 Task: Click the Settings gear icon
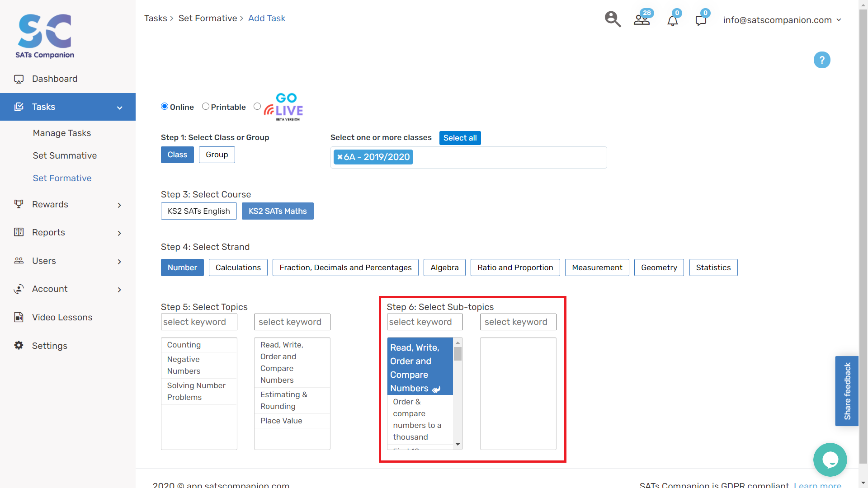coord(19,345)
